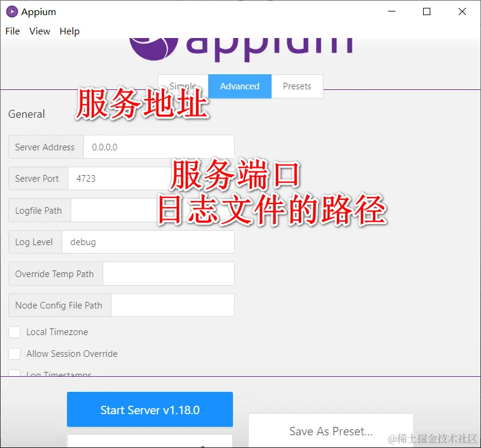Click the Server Address label
481x448 pixels.
(45, 147)
